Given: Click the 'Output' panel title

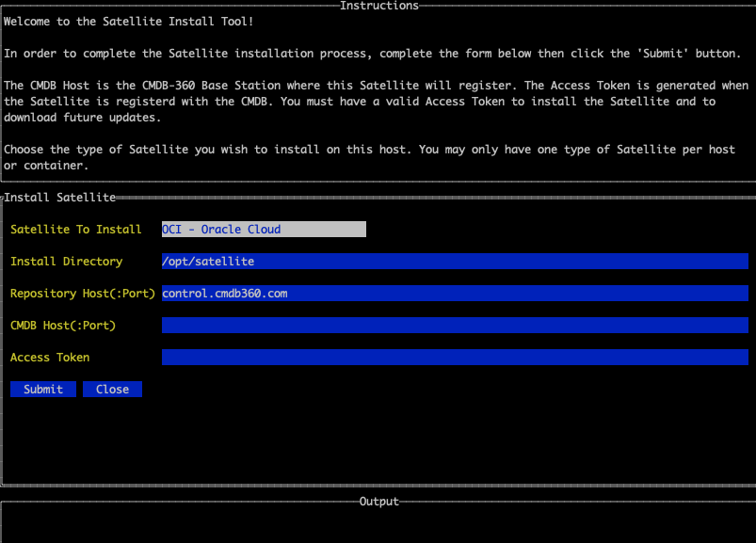Looking at the screenshot, I should point(379,502).
